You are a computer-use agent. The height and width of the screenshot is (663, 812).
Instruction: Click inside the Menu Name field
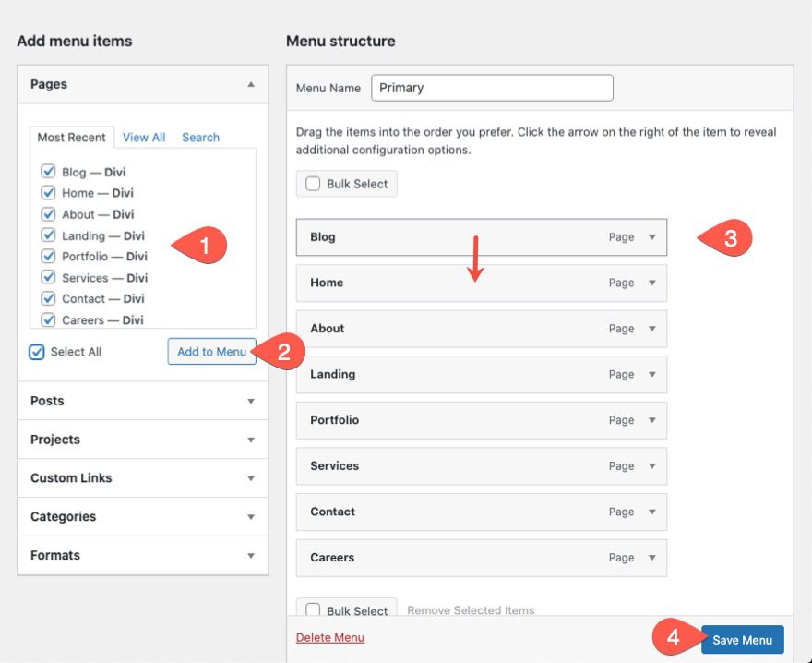point(492,88)
